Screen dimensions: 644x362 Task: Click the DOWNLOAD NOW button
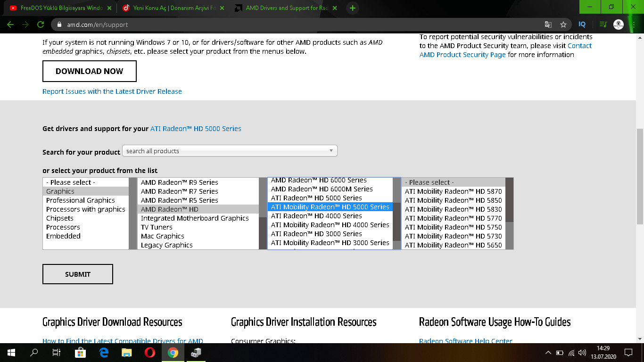click(x=90, y=71)
